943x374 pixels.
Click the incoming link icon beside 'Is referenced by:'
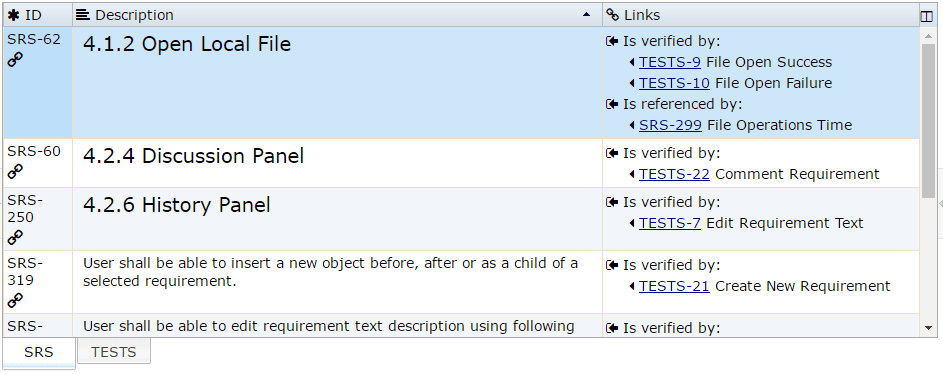(x=612, y=104)
